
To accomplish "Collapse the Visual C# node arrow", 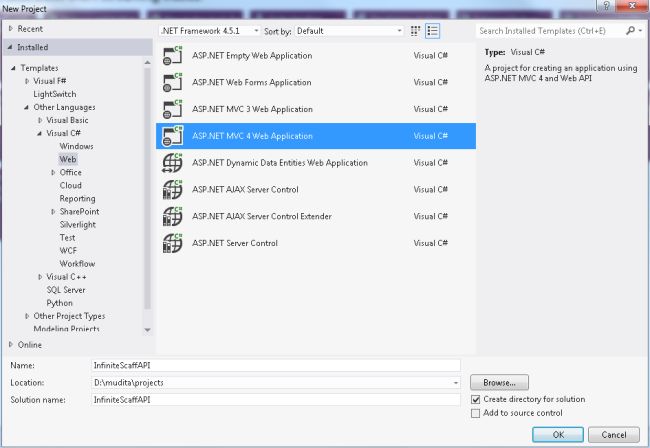I will 39,133.
